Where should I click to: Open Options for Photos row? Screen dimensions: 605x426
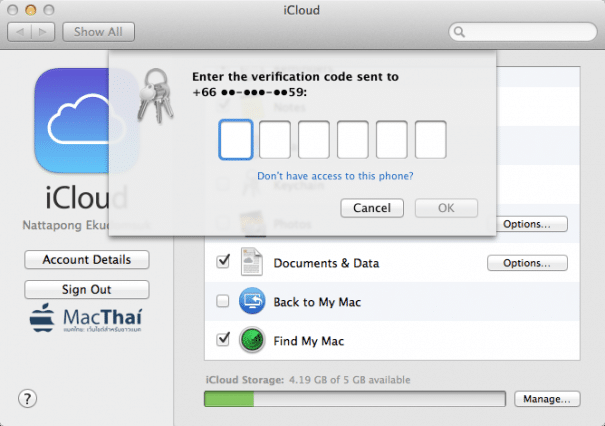pos(532,224)
